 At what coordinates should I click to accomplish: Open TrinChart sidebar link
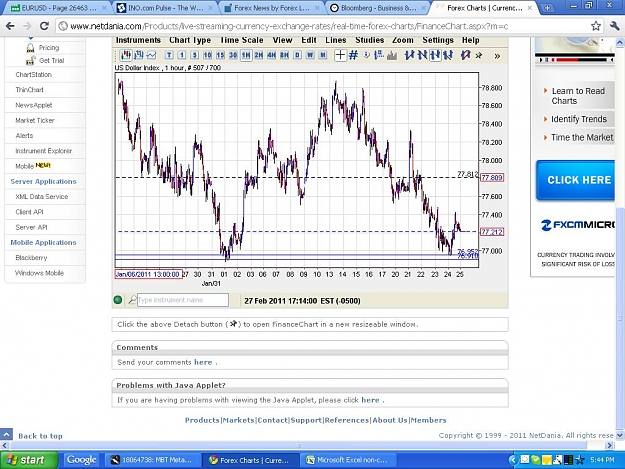tap(29, 90)
